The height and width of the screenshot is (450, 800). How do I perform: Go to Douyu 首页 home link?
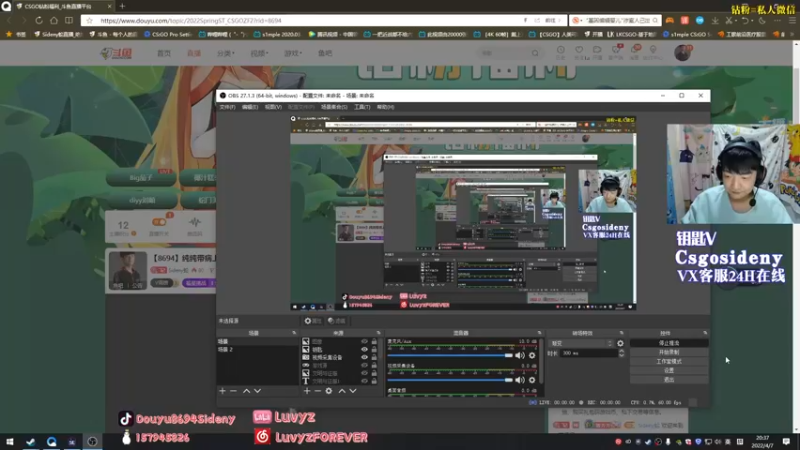pyautogui.click(x=164, y=53)
